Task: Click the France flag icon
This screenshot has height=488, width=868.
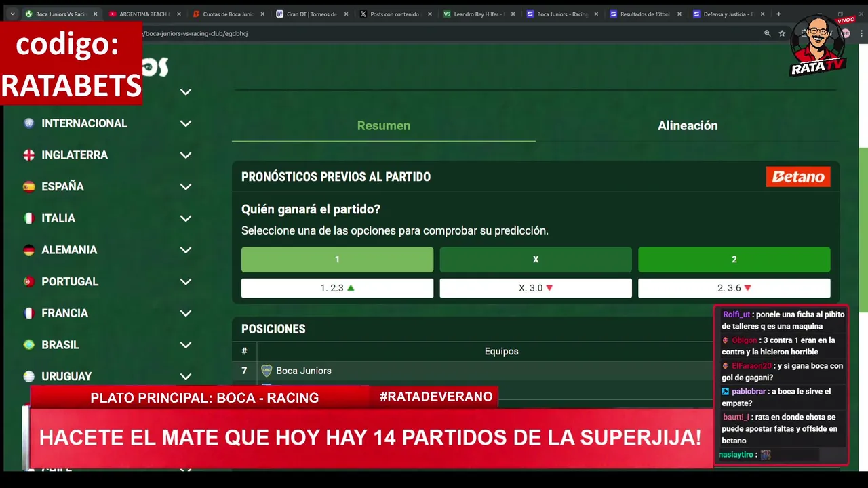Action: (x=28, y=313)
